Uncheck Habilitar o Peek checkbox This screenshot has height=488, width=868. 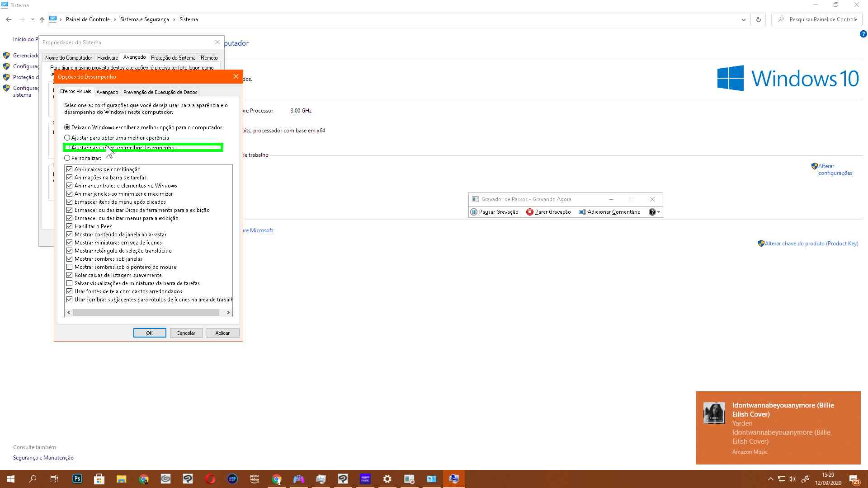point(70,226)
